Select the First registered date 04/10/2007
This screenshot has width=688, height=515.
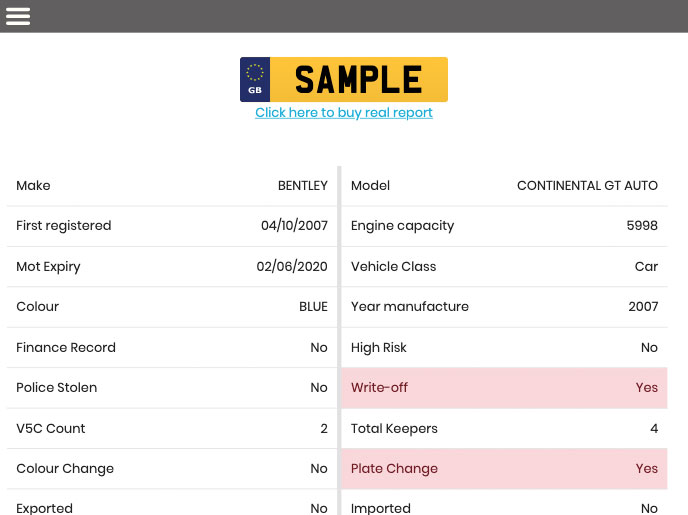294,226
